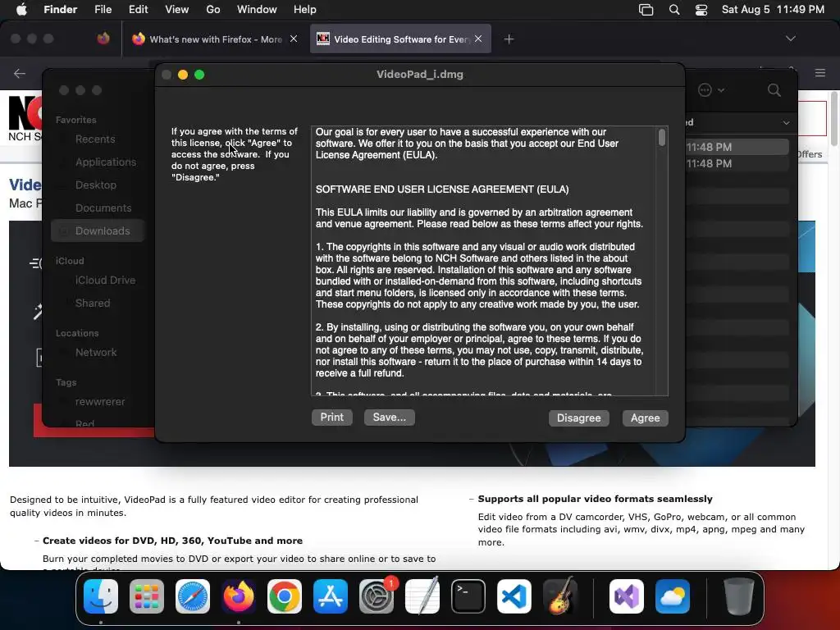Image resolution: width=840 pixels, height=630 pixels.
Task: Select Desktop in Finder sidebar
Action: pos(96,185)
